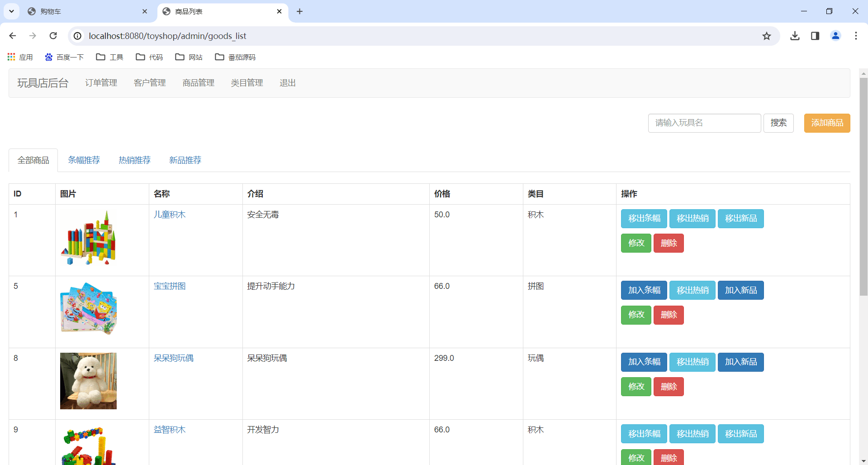Close the 商品列表 tab
868x465 pixels.
pyautogui.click(x=280, y=11)
